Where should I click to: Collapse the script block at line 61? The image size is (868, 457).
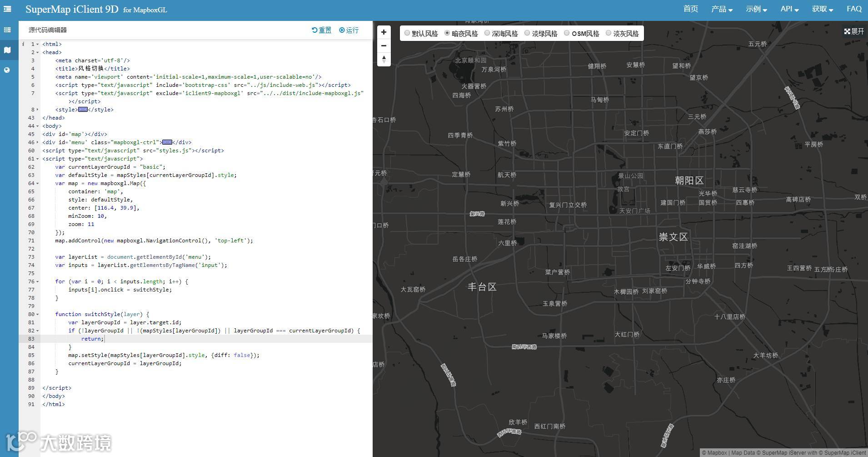point(37,159)
